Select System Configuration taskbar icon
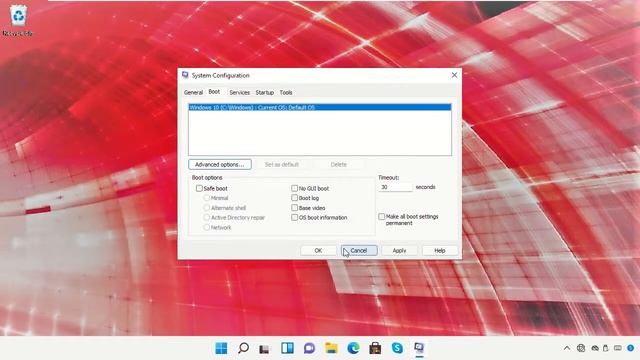 pos(419,348)
